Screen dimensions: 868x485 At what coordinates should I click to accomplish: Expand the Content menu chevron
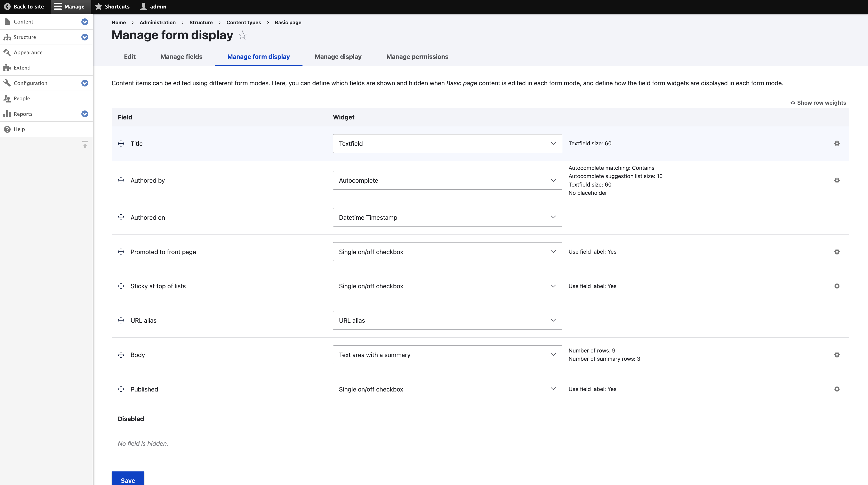coord(85,21)
